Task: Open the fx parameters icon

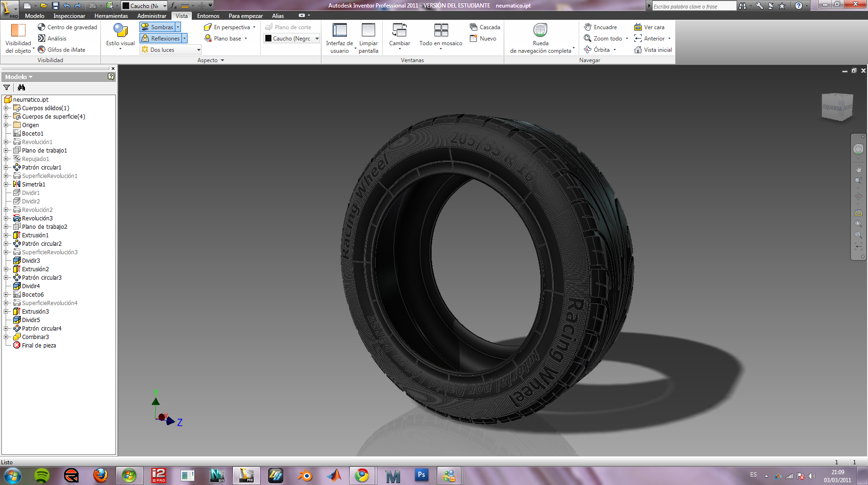Action: click(x=173, y=6)
